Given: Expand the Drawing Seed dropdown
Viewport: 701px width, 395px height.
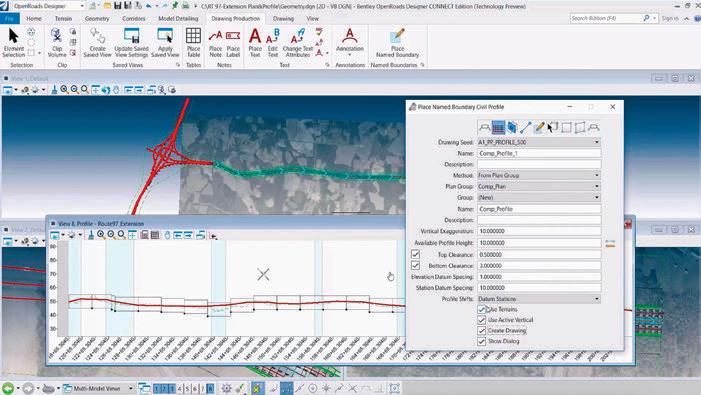Looking at the screenshot, I should (539, 142).
